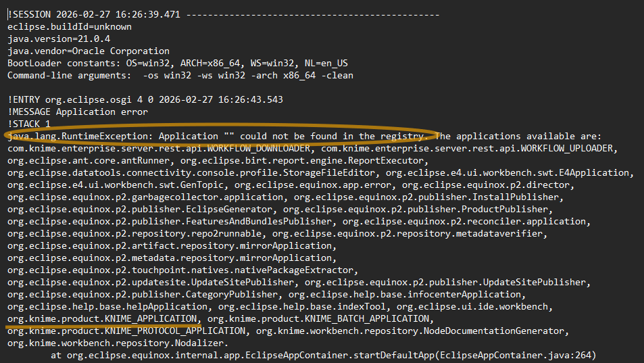The height and width of the screenshot is (363, 644).
Task: Click the KNIME_BATCH_APPLICATION entry
Action: (x=318, y=319)
